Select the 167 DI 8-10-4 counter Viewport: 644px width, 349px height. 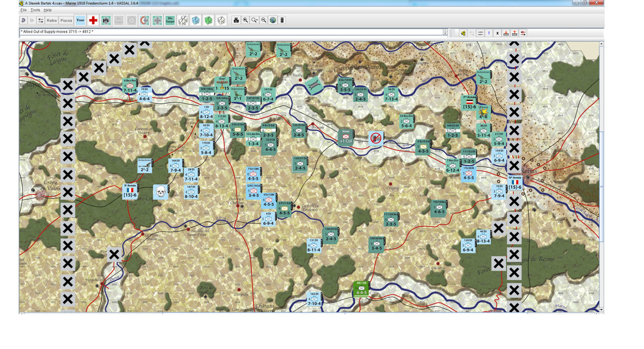(191, 192)
